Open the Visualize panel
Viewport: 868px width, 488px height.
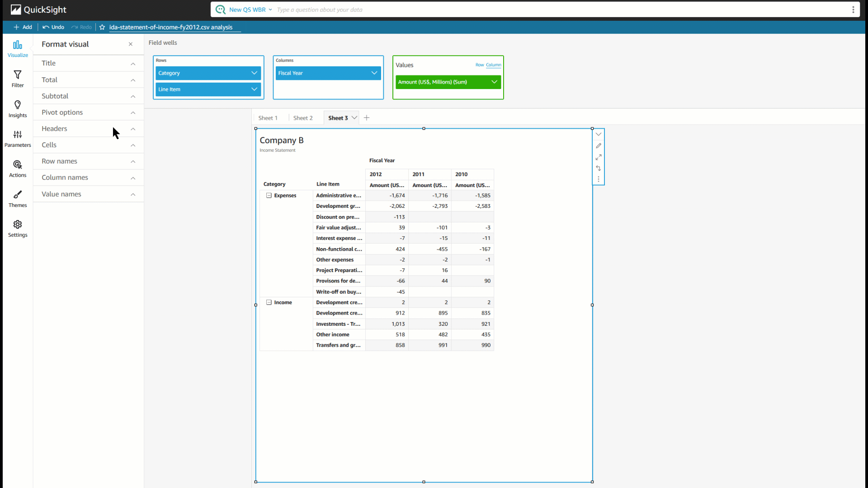[x=17, y=49]
